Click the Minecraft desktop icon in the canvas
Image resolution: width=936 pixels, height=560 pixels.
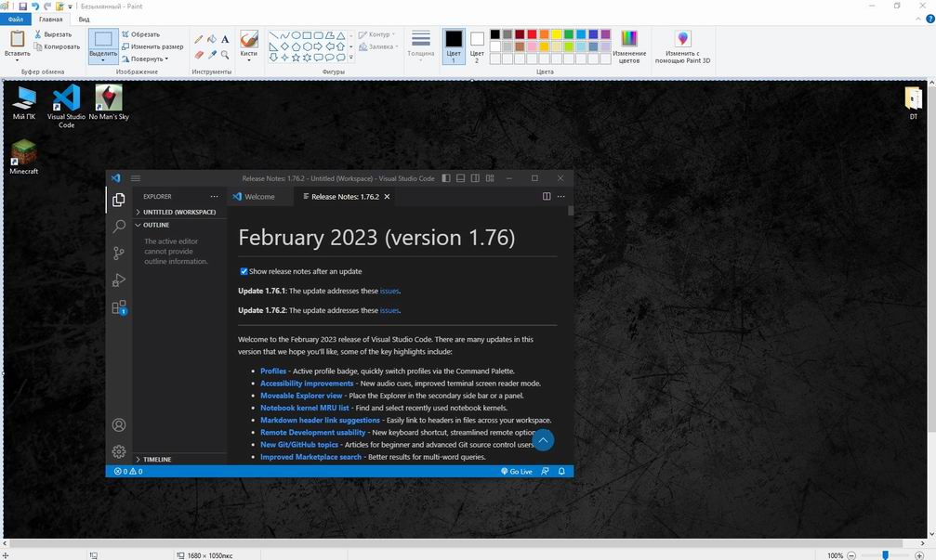(x=24, y=158)
